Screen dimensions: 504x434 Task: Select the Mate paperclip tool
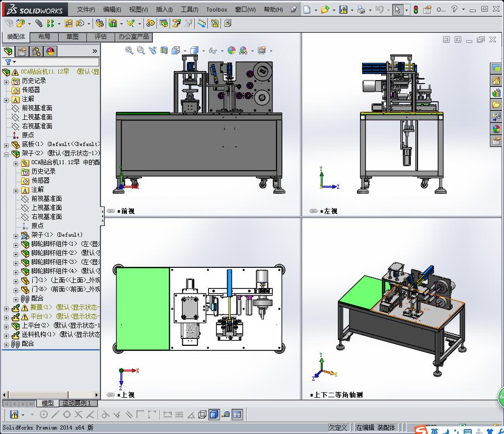[x=39, y=23]
